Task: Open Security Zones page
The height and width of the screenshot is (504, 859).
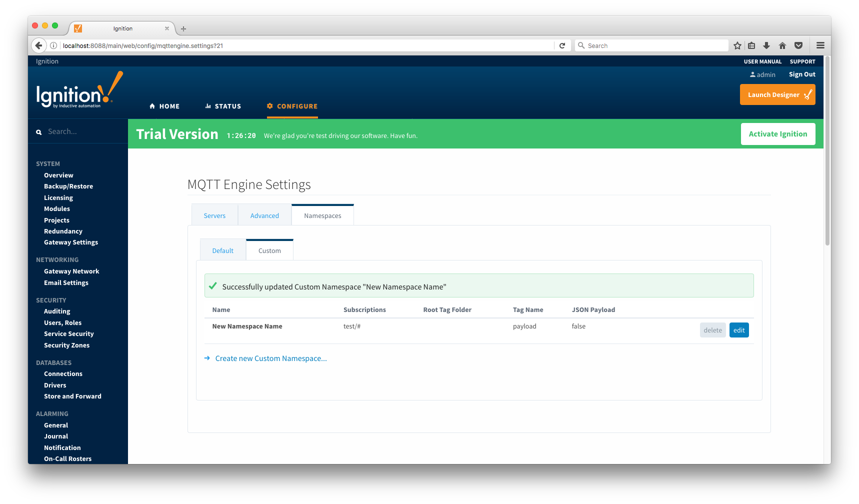Action: tap(66, 345)
